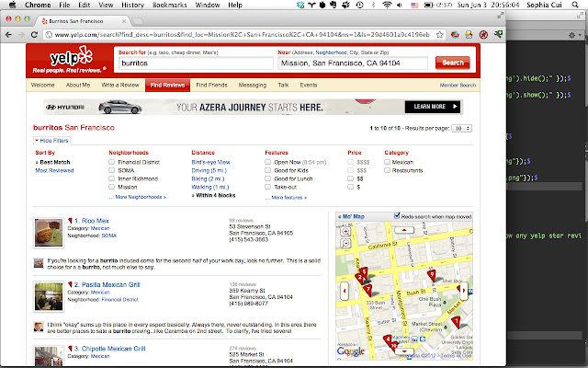Check the Inner Richmond neighborhood filter

pyautogui.click(x=111, y=178)
